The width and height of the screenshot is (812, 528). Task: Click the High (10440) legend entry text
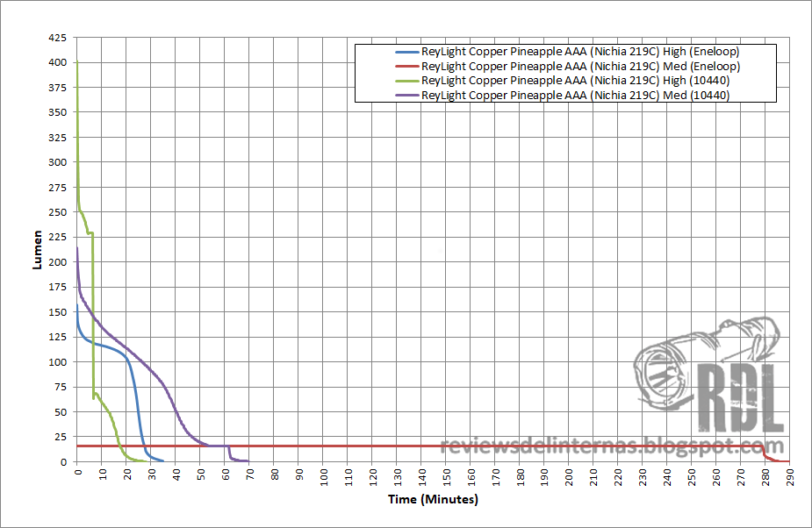click(575, 81)
